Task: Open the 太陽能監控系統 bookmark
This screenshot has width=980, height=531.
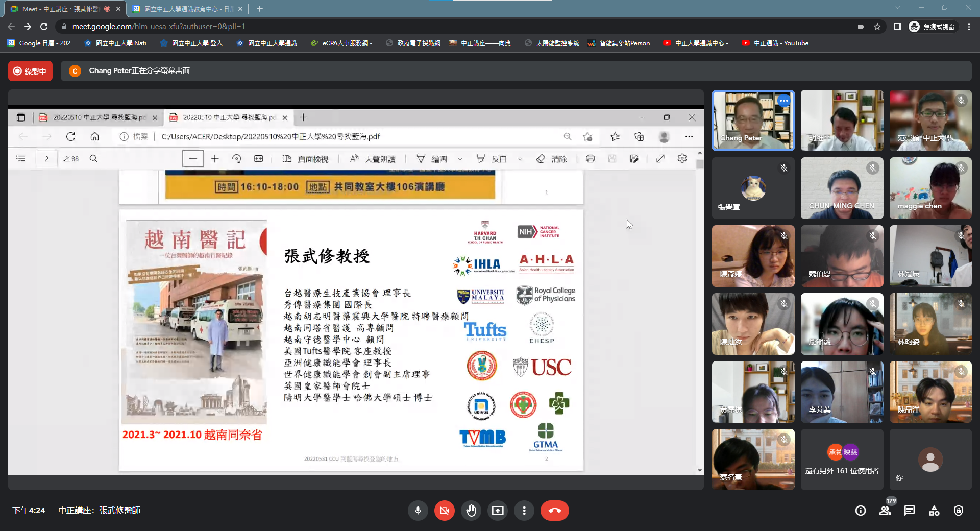Action: click(x=552, y=43)
